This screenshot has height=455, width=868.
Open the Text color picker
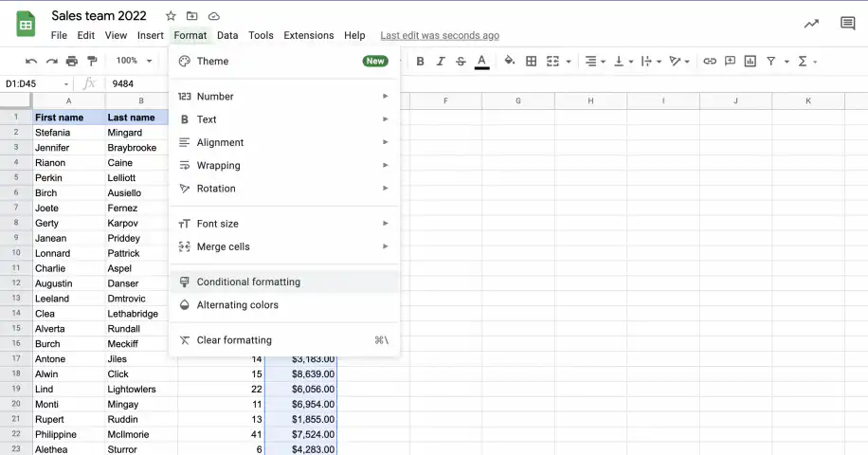click(482, 62)
